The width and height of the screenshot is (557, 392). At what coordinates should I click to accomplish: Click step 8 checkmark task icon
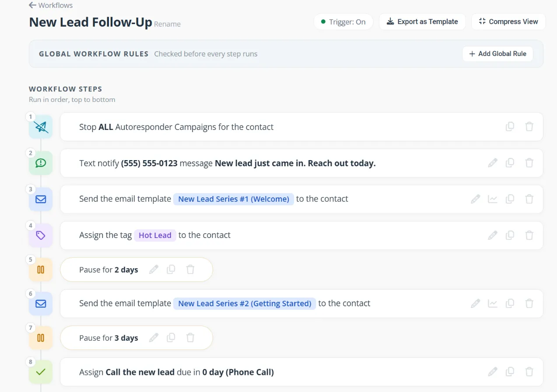tap(41, 372)
